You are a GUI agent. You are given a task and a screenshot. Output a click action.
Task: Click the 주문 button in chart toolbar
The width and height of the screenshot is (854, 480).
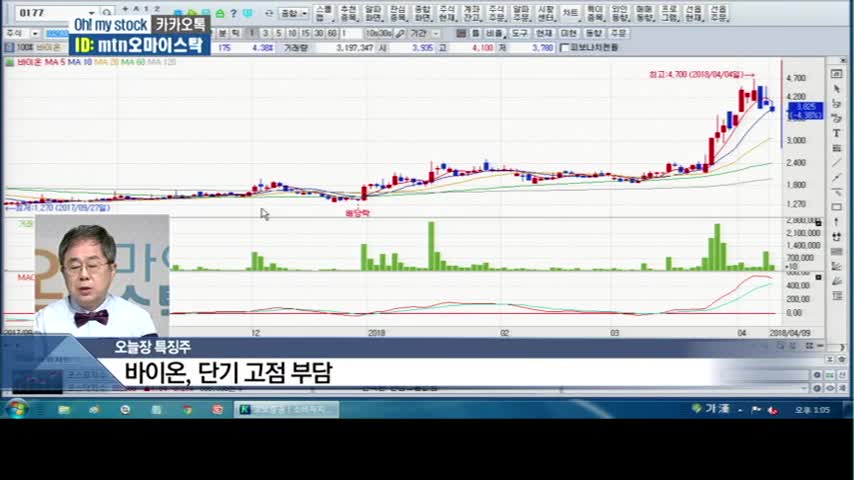point(619,33)
